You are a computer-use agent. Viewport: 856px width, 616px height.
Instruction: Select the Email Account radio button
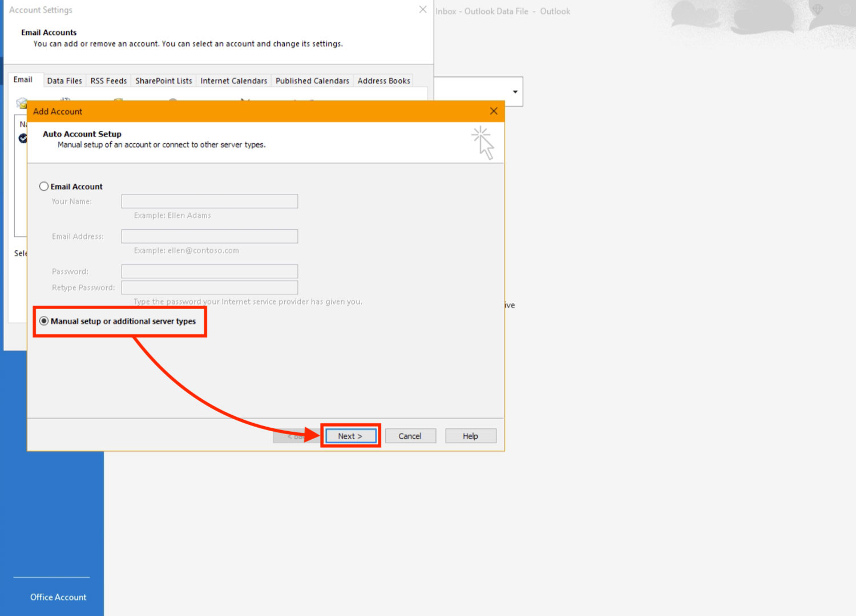pos(44,187)
